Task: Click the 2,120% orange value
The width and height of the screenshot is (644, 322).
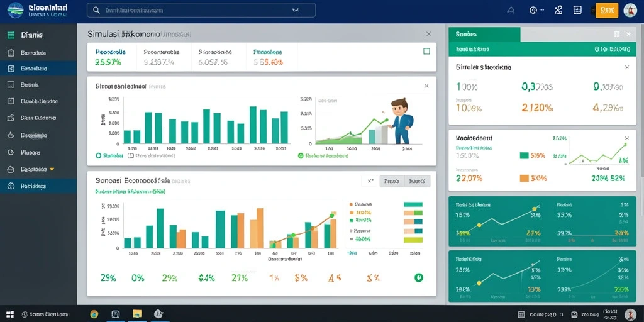Action: point(538,108)
